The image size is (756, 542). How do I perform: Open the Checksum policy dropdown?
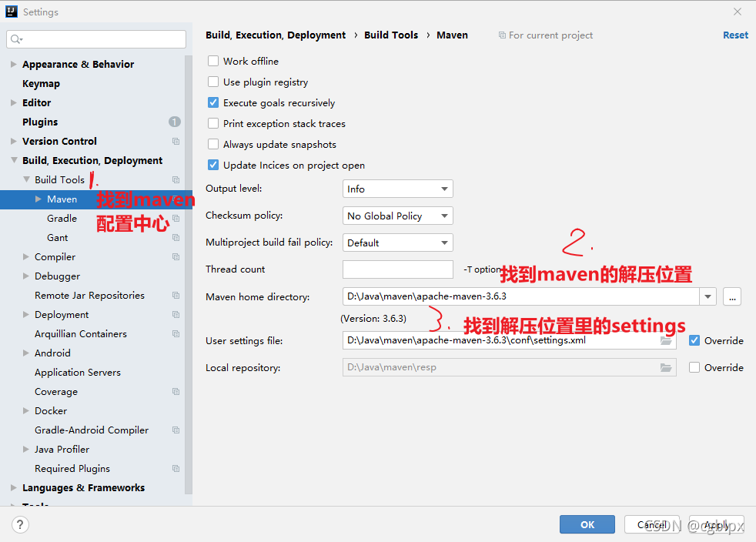pyautogui.click(x=398, y=216)
